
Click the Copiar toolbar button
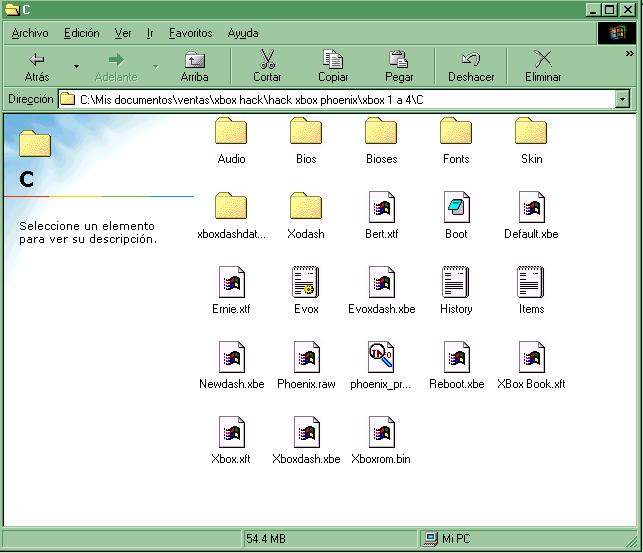click(333, 66)
